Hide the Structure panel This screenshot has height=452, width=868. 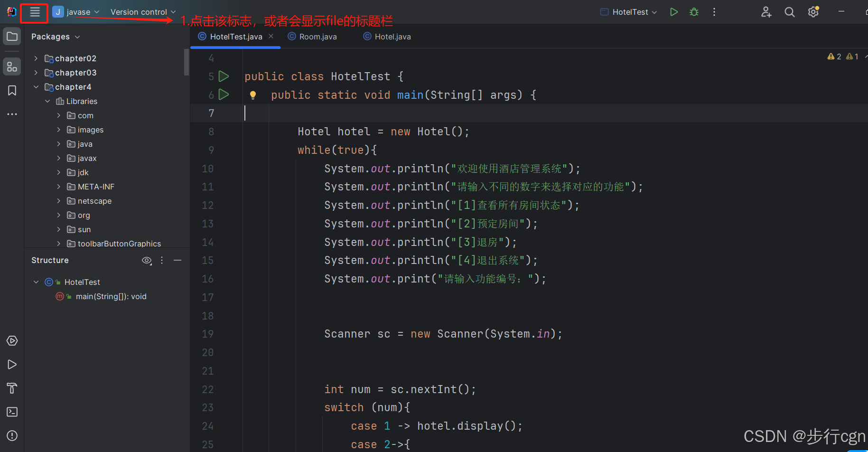pyautogui.click(x=177, y=260)
